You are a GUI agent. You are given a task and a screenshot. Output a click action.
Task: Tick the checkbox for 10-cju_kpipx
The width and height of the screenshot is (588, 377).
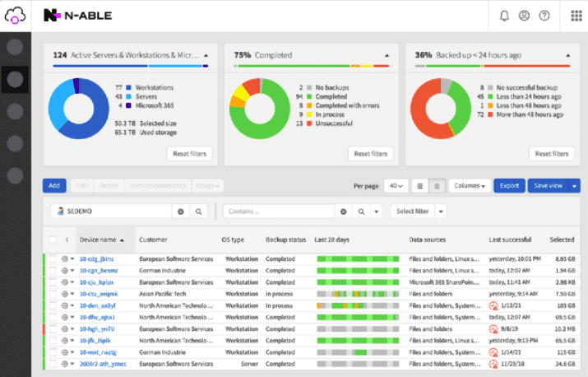tap(53, 282)
